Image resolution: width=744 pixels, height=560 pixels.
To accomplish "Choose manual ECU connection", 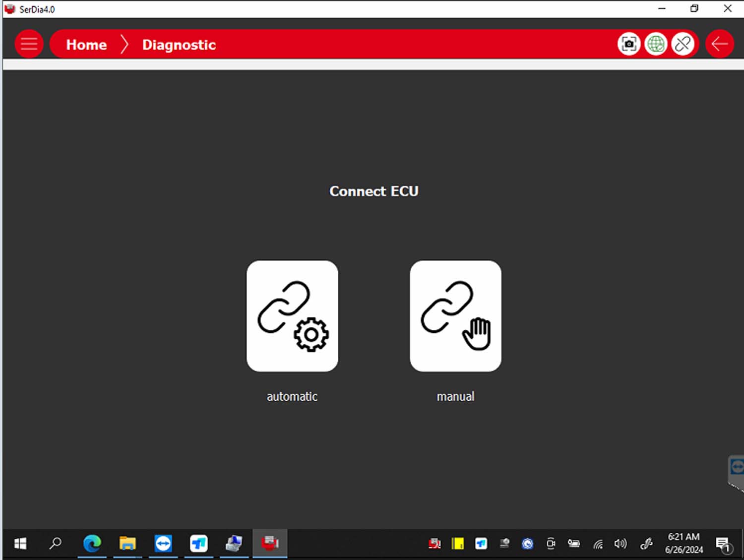I will pyautogui.click(x=455, y=316).
